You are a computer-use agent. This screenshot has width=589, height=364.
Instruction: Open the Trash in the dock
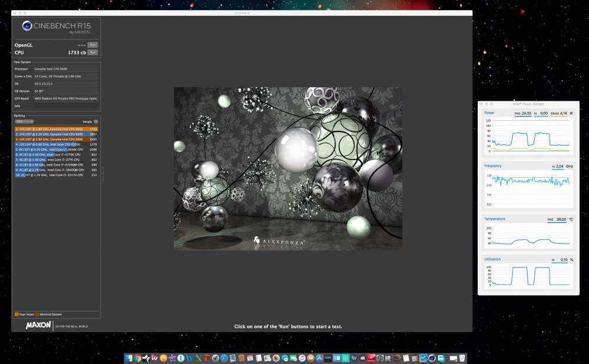pos(462,358)
